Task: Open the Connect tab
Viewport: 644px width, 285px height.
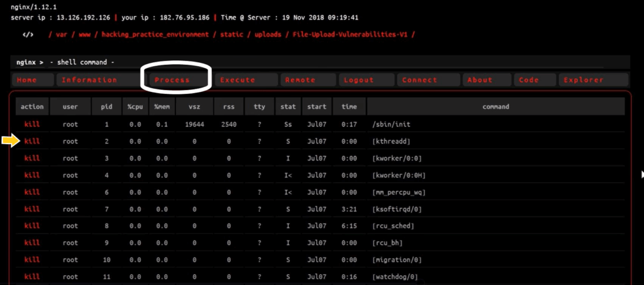Action: click(x=419, y=80)
